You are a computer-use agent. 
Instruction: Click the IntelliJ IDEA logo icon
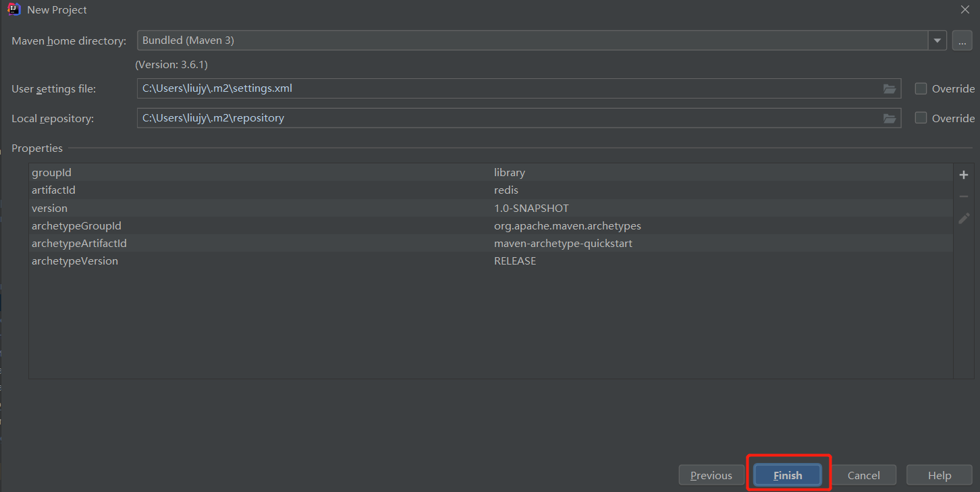(x=13, y=10)
